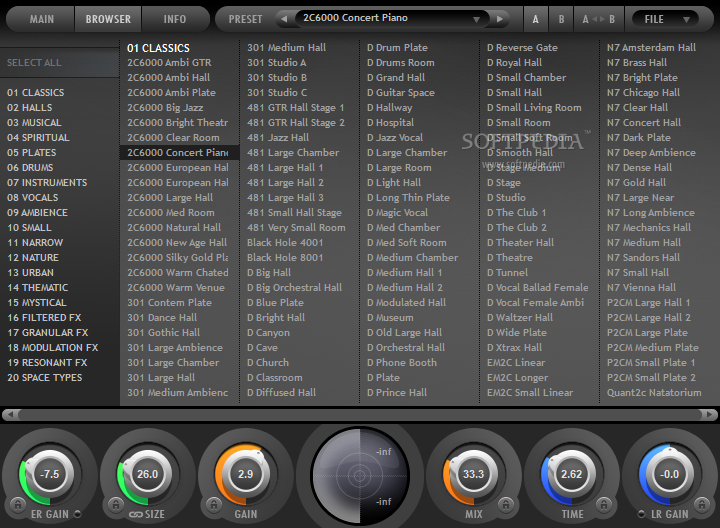Select the 17 GRANULAR FX category

48,332
